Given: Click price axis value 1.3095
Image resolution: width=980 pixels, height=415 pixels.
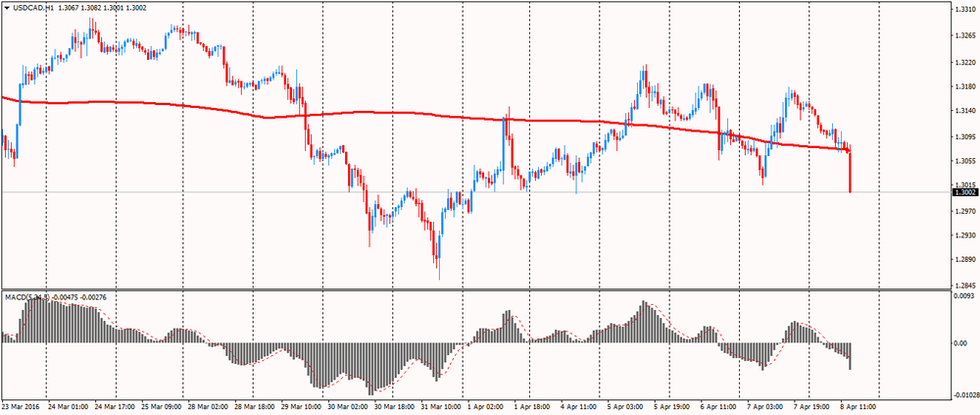Looking at the screenshot, I should pos(965,136).
